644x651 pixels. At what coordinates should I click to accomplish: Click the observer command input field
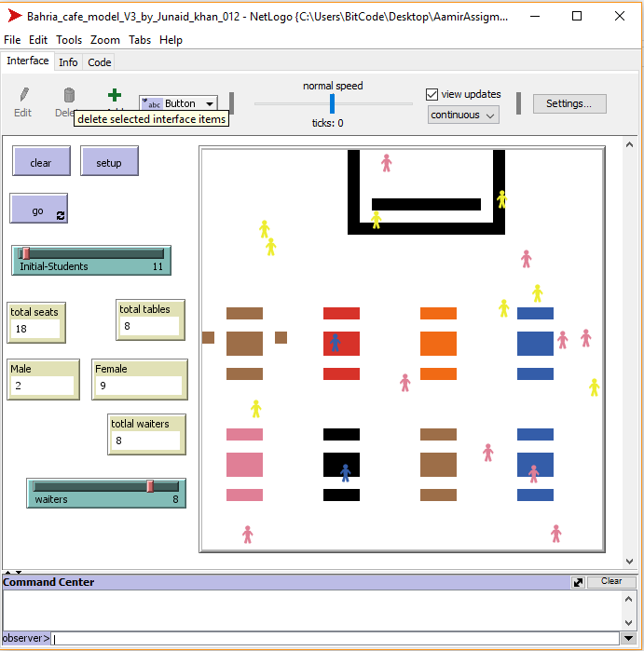(336, 638)
